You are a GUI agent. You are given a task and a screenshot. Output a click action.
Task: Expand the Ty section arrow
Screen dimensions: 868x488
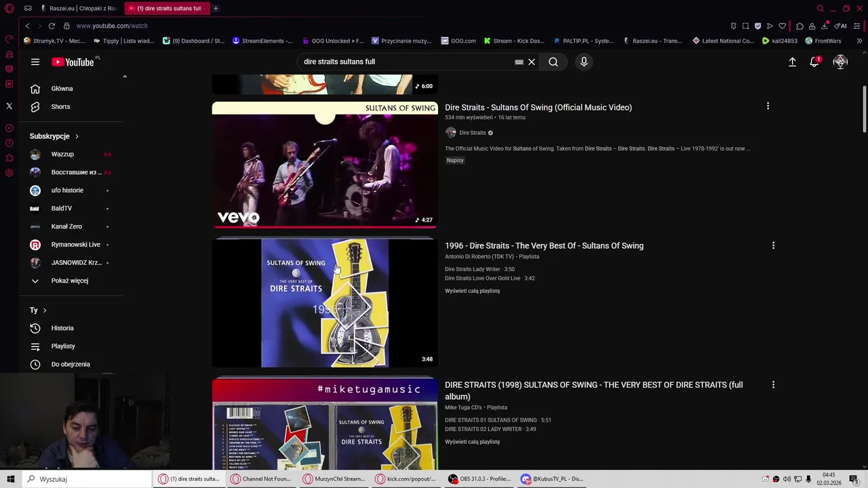45,310
